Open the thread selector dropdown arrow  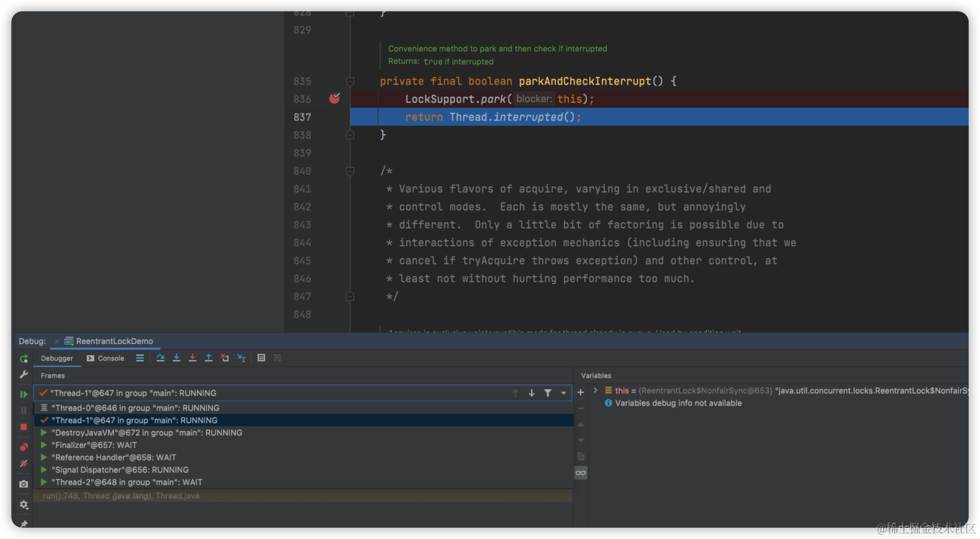(563, 393)
